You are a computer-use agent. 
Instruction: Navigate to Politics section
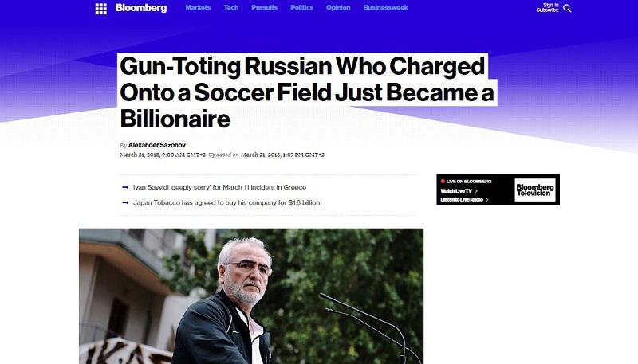coord(302,8)
